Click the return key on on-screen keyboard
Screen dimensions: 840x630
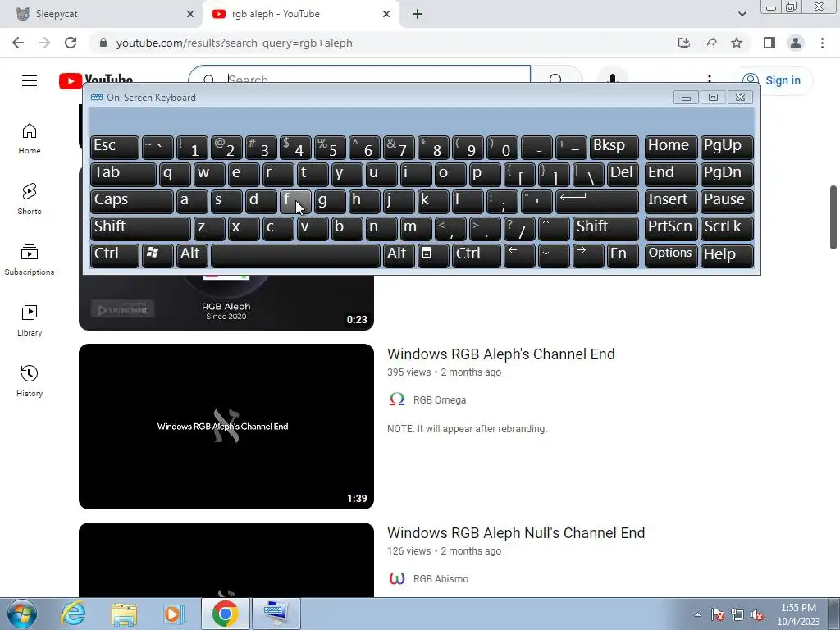coord(597,201)
